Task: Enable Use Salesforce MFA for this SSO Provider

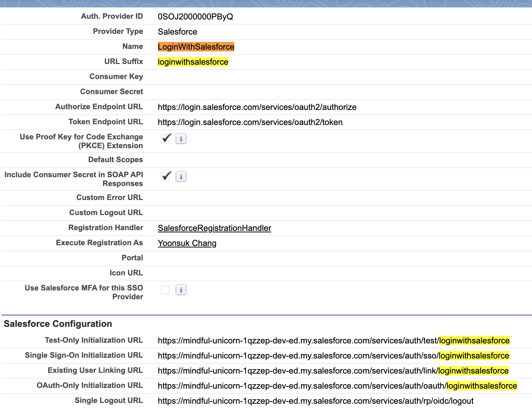Action: 165,290
